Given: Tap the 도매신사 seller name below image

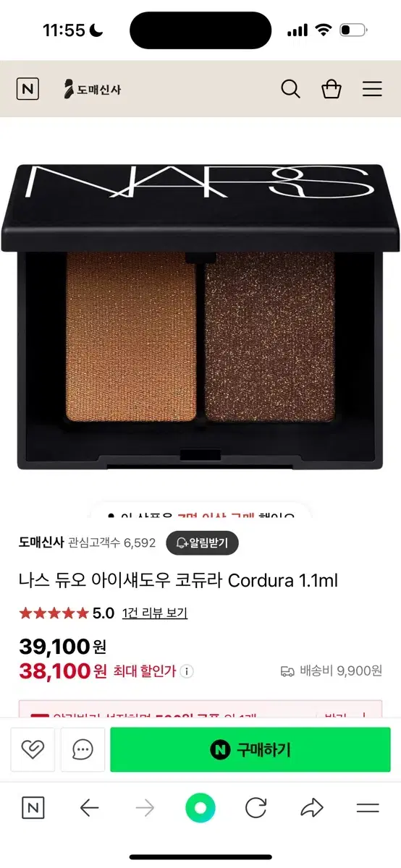Looking at the screenshot, I should pos(41,542).
